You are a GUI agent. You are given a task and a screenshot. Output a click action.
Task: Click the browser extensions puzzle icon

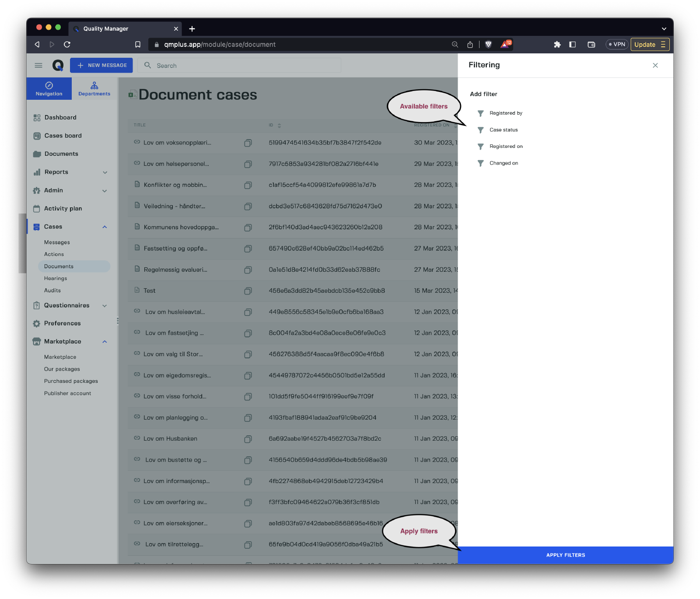tap(557, 44)
